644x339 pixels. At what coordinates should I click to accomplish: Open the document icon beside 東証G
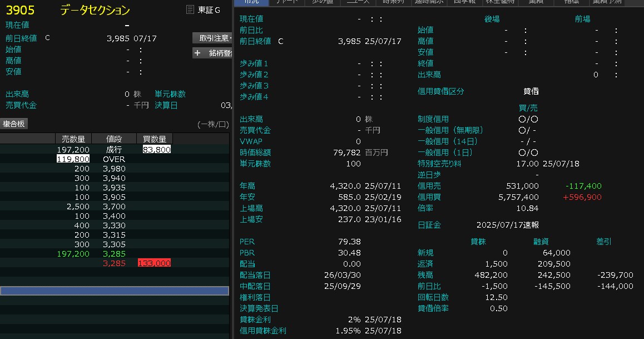tap(190, 9)
